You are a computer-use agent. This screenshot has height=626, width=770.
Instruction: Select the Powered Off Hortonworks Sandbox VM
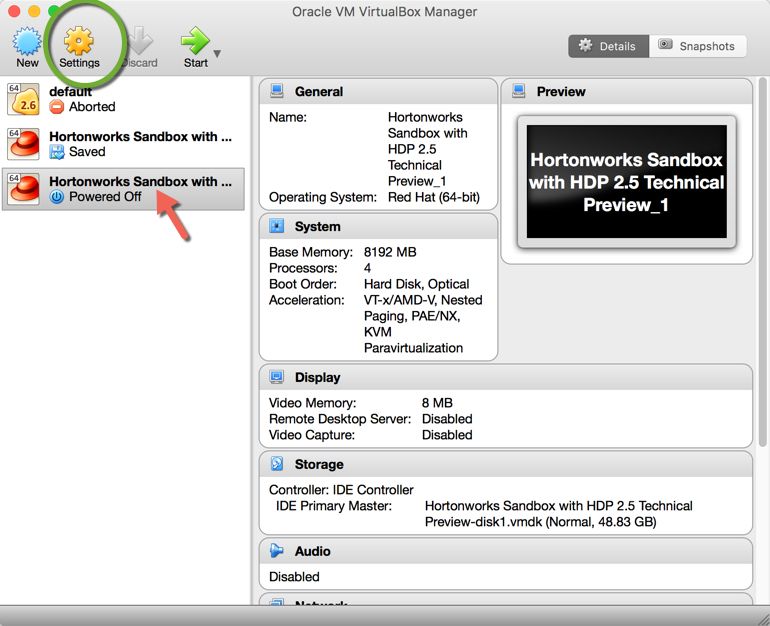point(123,189)
